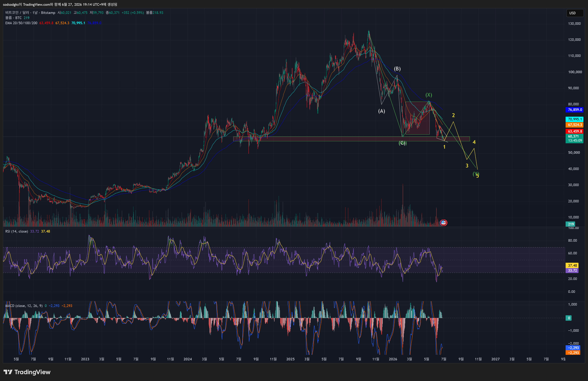Select the (A) wave label

382,111
